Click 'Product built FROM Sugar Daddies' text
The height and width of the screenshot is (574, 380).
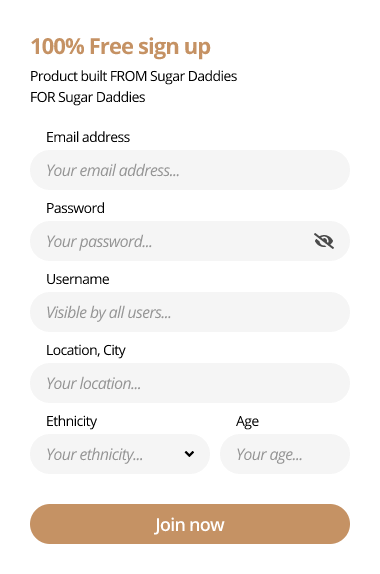(x=134, y=76)
